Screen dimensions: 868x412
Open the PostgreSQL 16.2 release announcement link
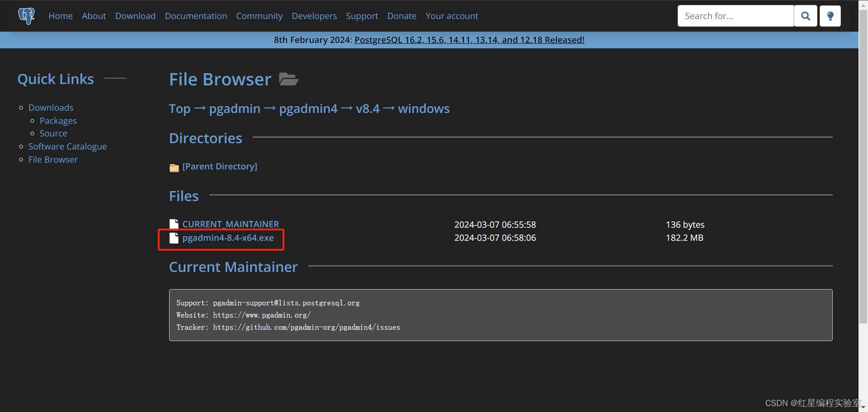[x=469, y=40]
